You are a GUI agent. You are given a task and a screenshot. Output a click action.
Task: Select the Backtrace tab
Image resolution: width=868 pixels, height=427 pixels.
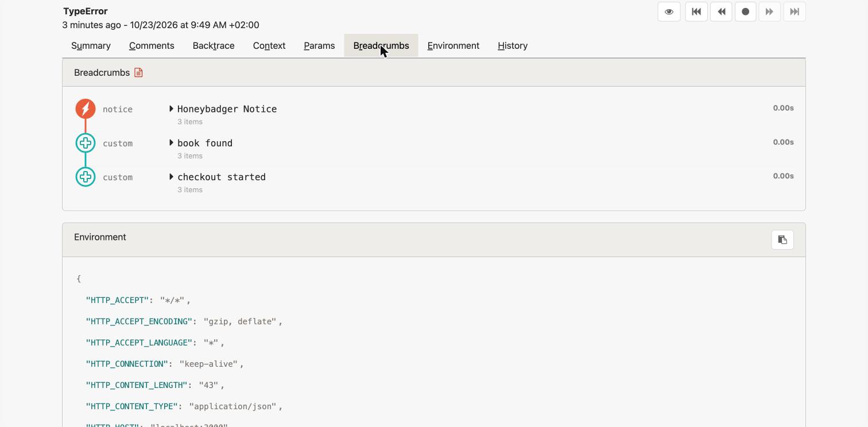[x=214, y=46]
